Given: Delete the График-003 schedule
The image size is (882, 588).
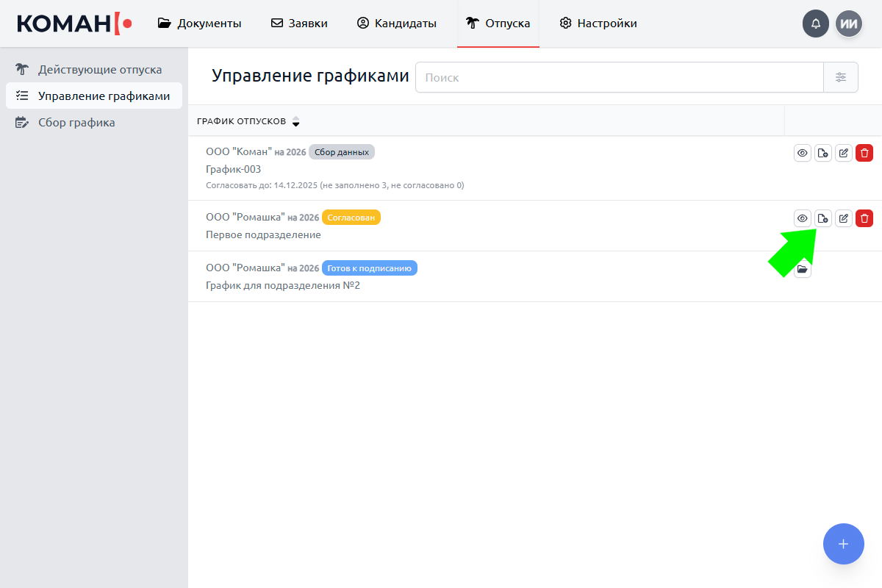Looking at the screenshot, I should 864,153.
